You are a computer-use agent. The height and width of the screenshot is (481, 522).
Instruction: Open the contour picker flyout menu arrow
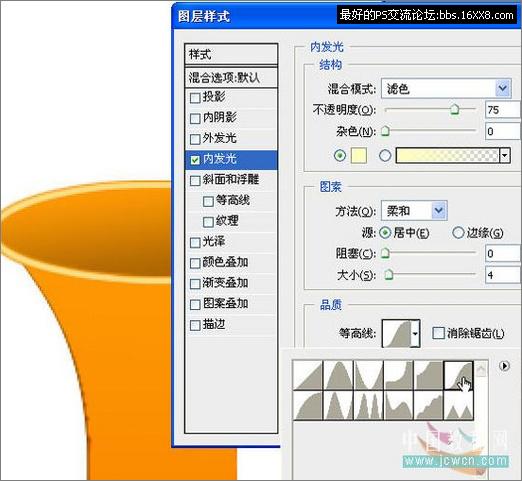(x=504, y=366)
